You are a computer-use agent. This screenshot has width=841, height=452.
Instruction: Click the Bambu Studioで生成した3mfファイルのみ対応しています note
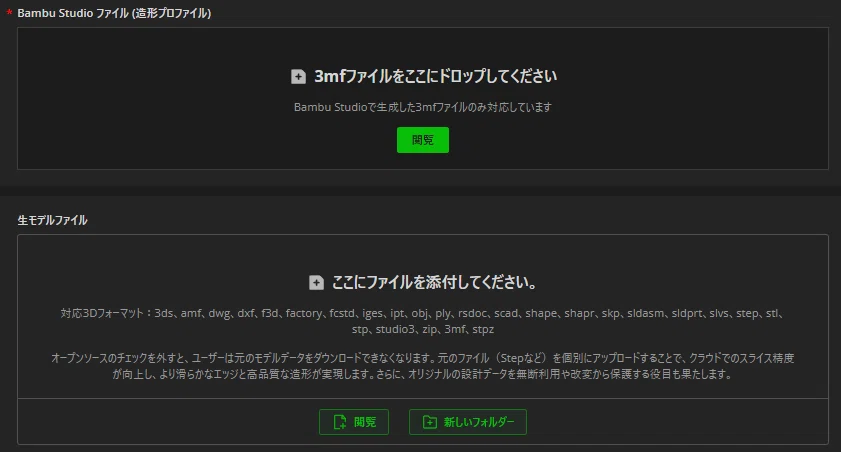point(423,107)
